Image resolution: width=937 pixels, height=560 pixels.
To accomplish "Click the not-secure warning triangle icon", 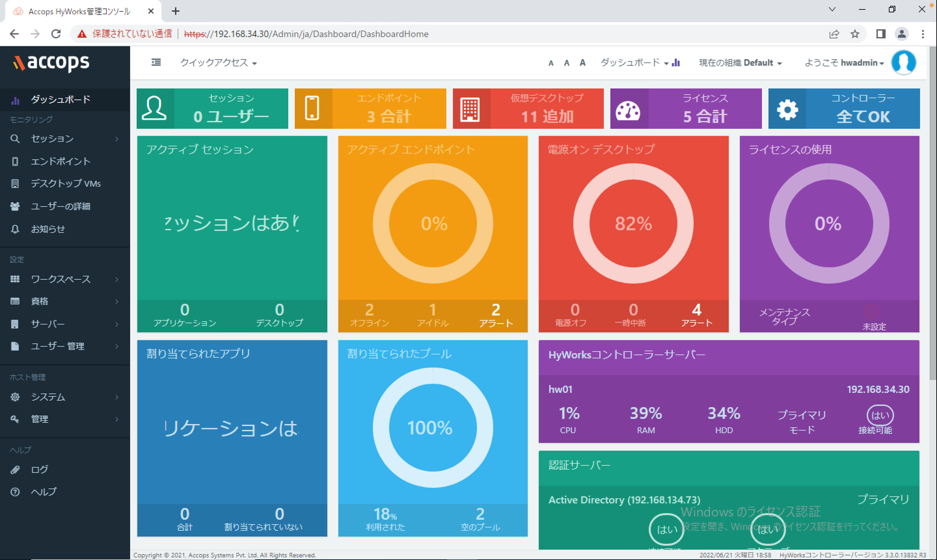I will click(82, 34).
